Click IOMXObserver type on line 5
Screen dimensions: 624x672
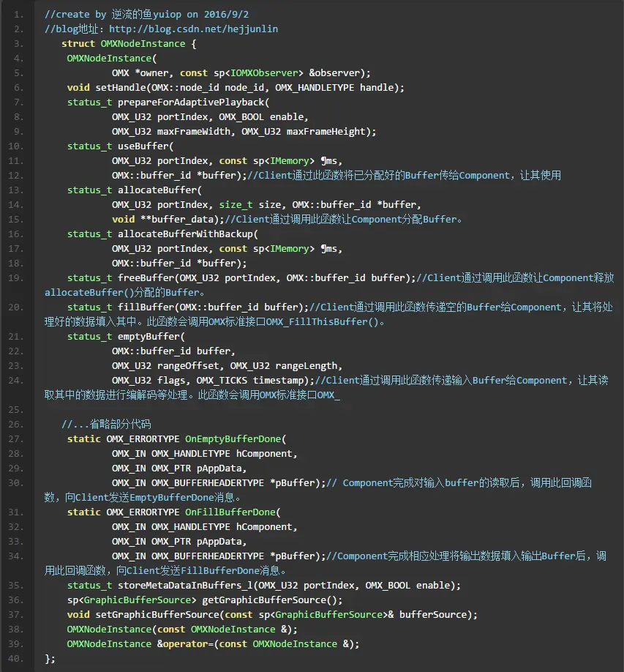pyautogui.click(x=264, y=73)
